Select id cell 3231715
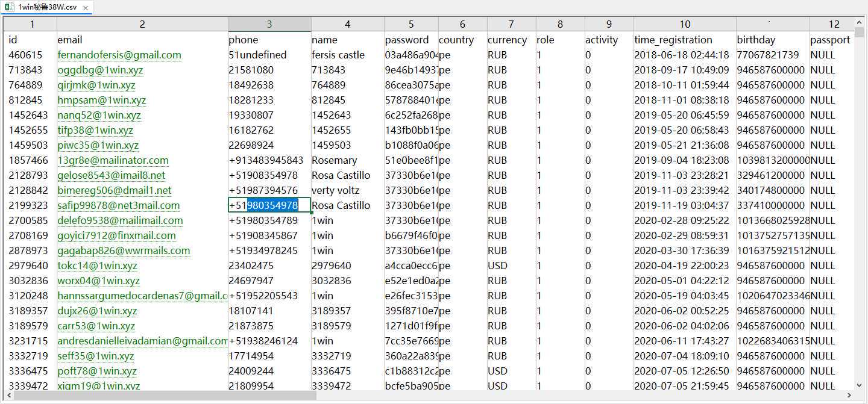 click(x=31, y=341)
